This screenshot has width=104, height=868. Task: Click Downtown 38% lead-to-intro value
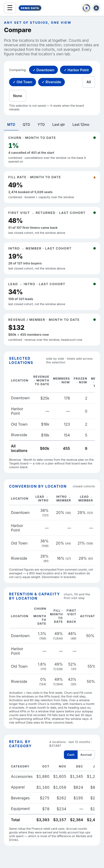pyautogui.click(x=44, y=510)
